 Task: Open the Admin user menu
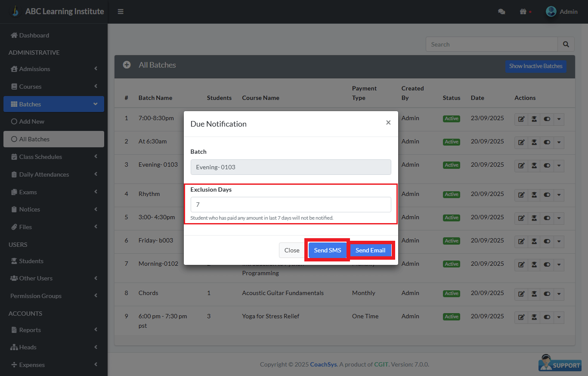click(x=562, y=12)
